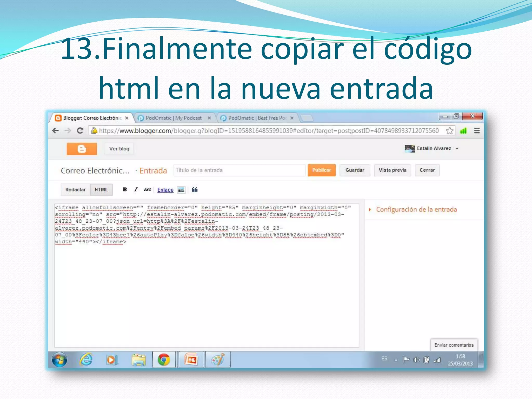The width and height of the screenshot is (532, 399).
Task: Switch to the HTML editor mode
Action: click(x=101, y=190)
